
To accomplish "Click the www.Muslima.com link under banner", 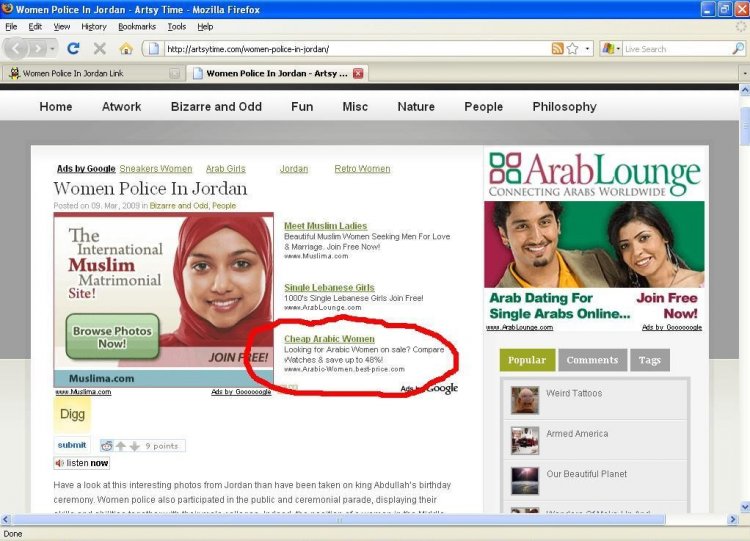I will click(x=83, y=392).
